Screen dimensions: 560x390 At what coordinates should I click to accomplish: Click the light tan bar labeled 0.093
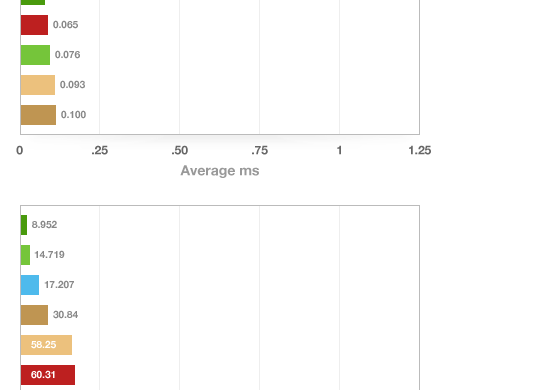[x=38, y=85]
